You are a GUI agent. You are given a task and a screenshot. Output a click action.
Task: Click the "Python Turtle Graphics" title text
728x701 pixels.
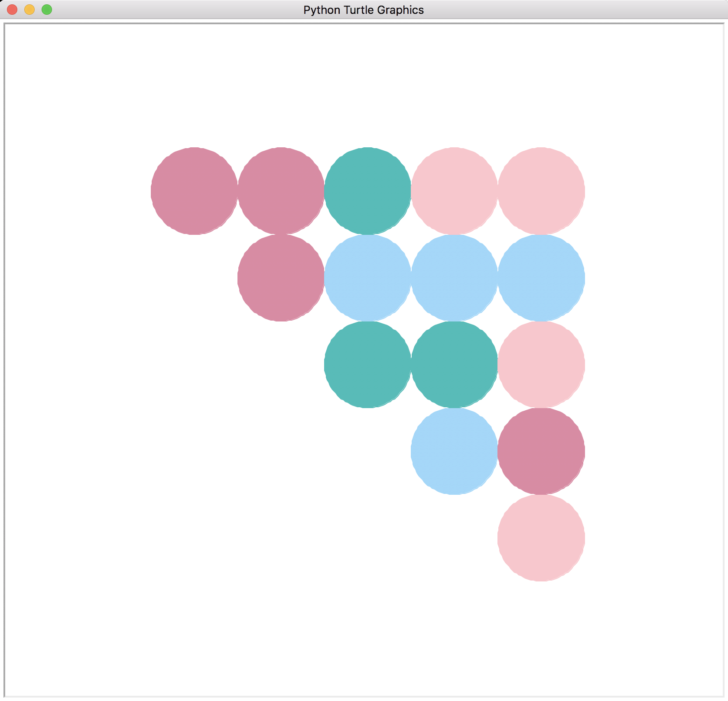(x=364, y=10)
